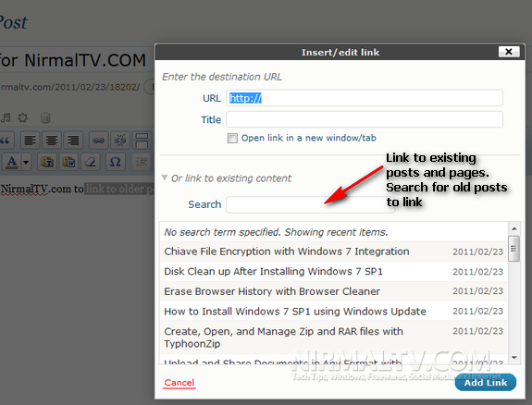Click the Cancel link
This screenshot has width=532, height=405.
[179, 383]
